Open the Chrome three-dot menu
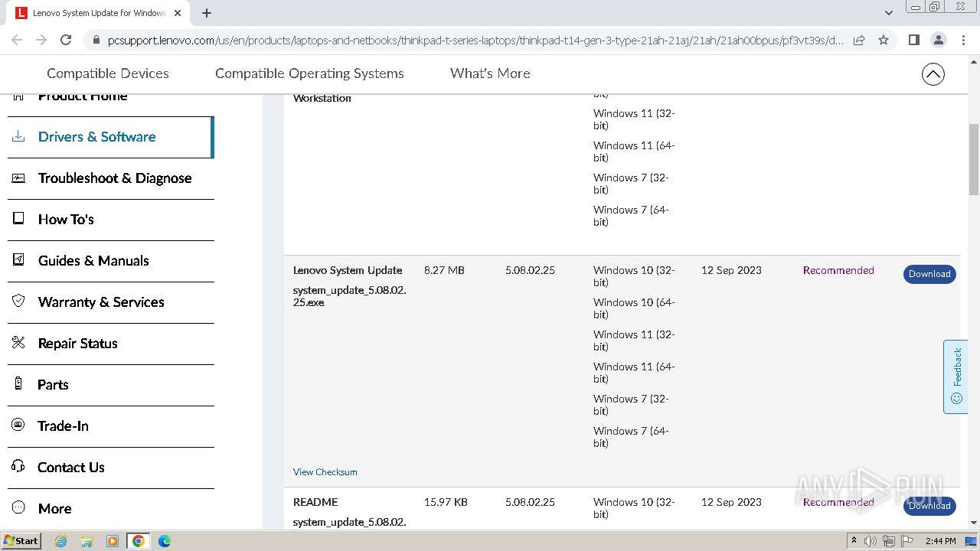The width and height of the screenshot is (980, 551). (963, 40)
